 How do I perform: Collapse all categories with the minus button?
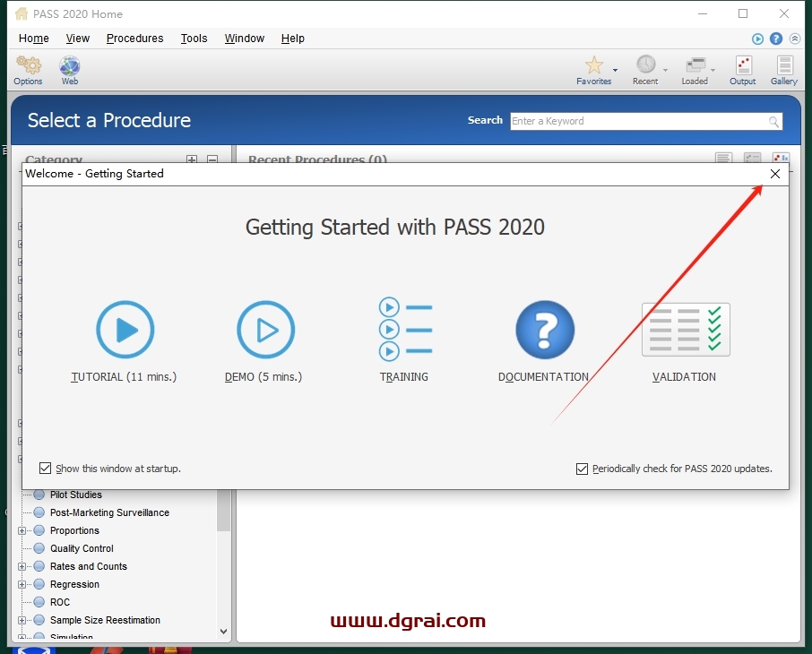click(212, 159)
